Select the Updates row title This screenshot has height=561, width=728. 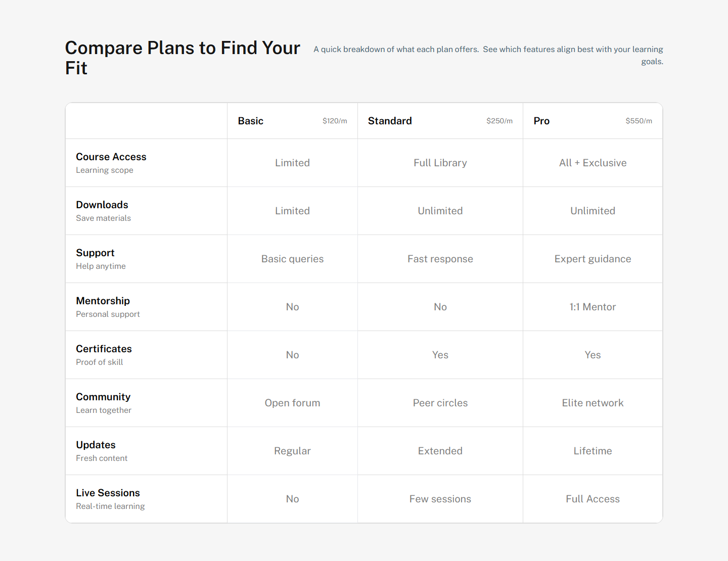click(x=96, y=445)
